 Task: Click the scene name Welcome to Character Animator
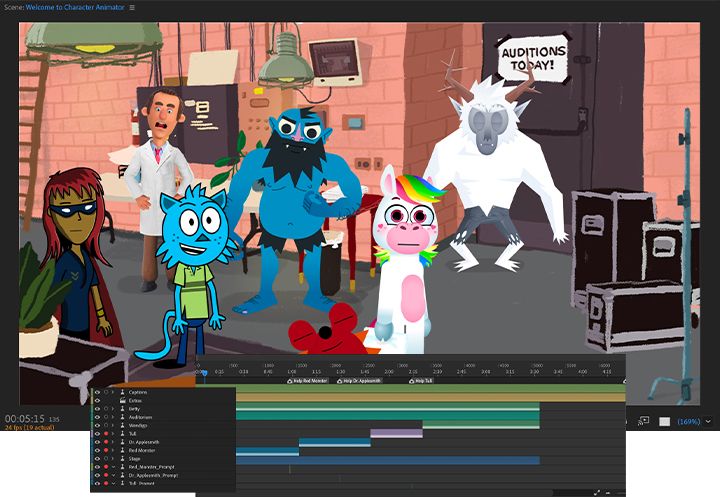(76, 7)
